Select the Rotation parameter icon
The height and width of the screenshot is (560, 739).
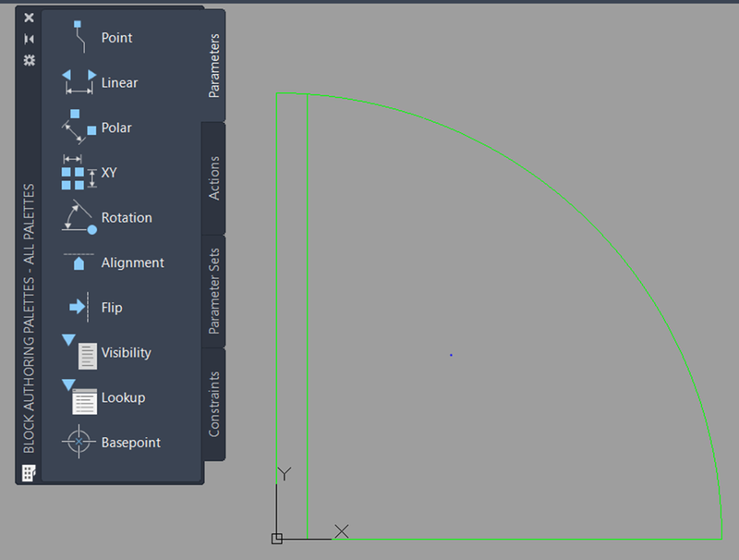coord(79,217)
